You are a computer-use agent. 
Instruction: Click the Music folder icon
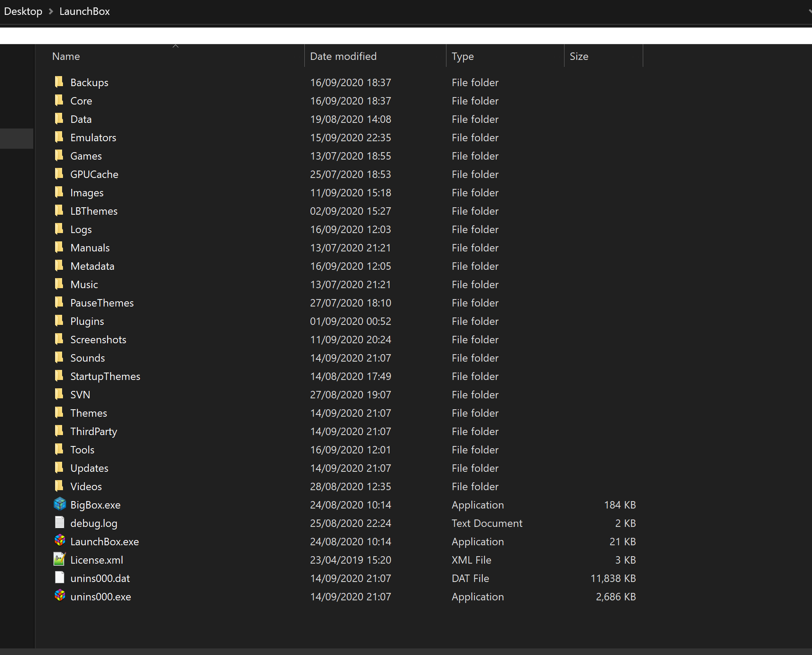(59, 284)
